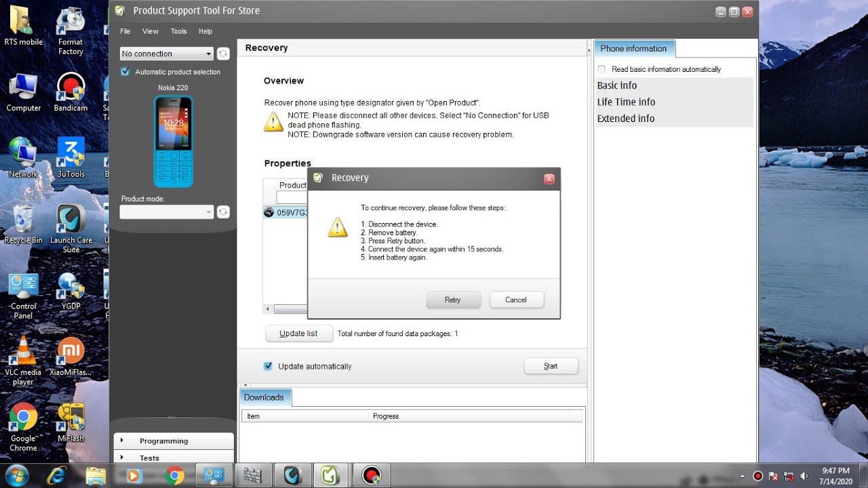Viewport: 868px width, 488px height.
Task: Open Action Center flag in tray
Action: coord(774,476)
